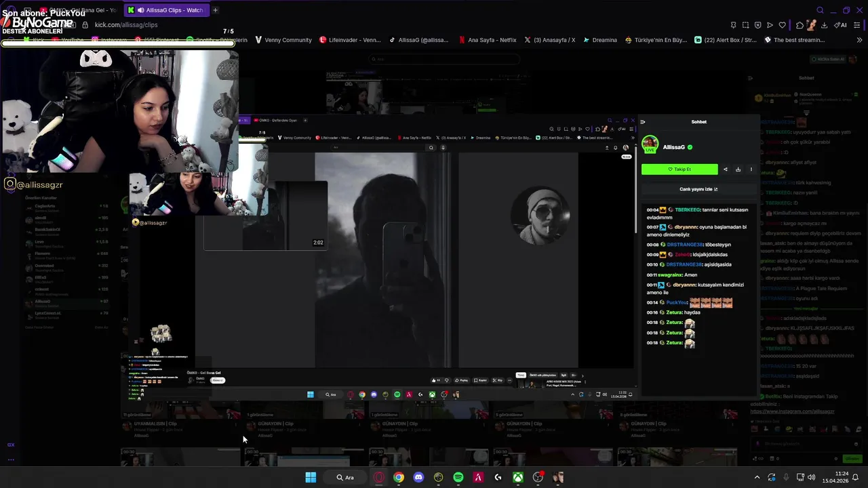Open Spotify from the taskbar
Viewport: 868px width, 488px height.
pos(458,477)
